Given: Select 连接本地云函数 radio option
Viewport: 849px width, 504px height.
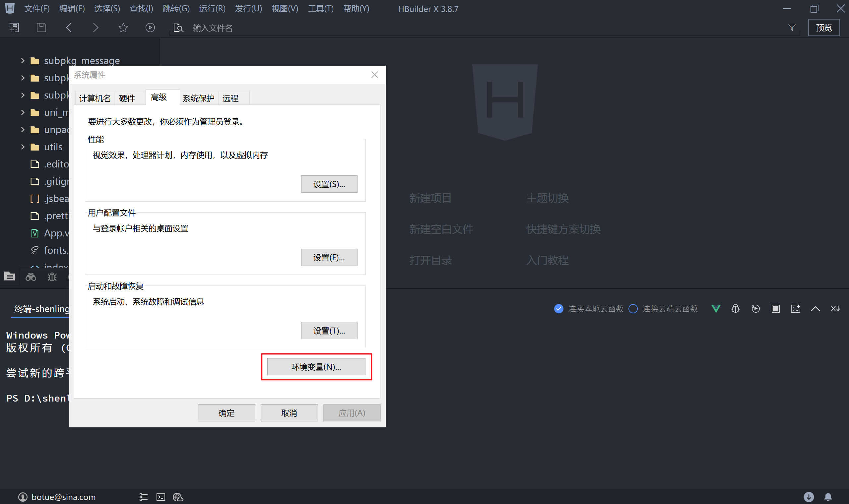Looking at the screenshot, I should [x=558, y=308].
